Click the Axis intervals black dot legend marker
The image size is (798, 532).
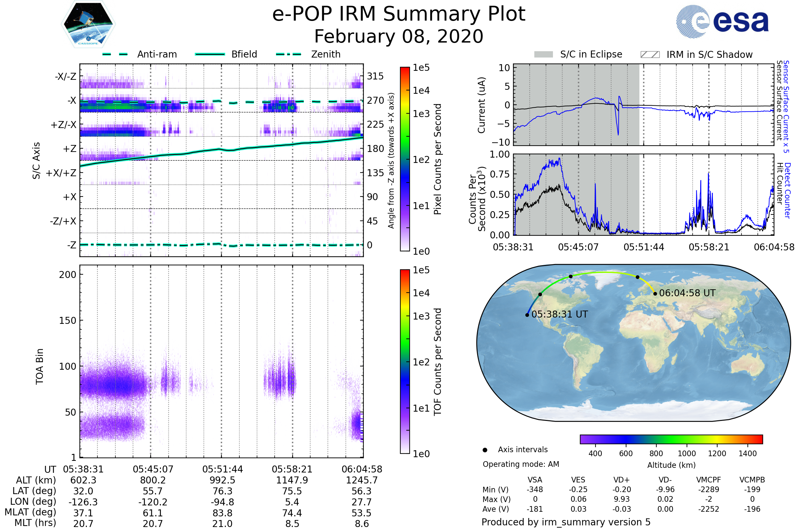pyautogui.click(x=485, y=450)
